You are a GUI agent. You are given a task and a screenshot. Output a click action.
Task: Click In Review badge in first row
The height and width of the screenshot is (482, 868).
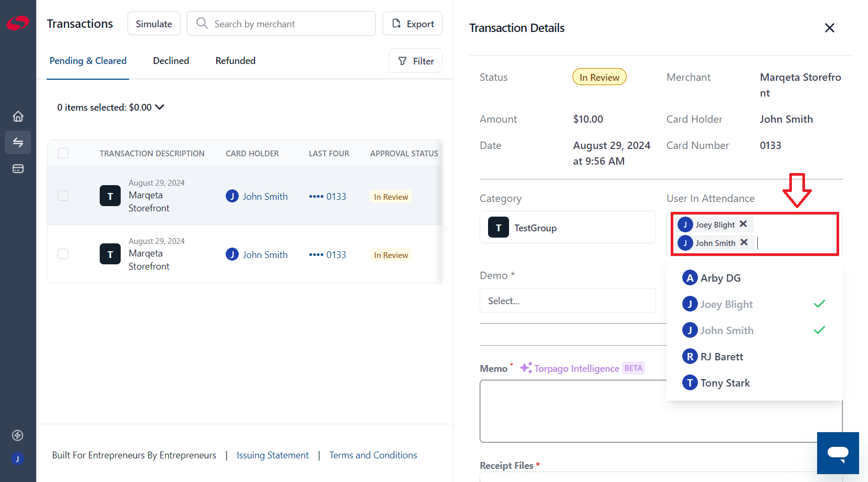(391, 197)
